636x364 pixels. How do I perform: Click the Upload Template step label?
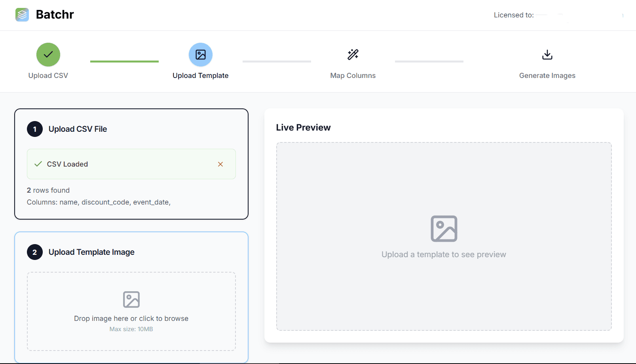click(x=200, y=75)
